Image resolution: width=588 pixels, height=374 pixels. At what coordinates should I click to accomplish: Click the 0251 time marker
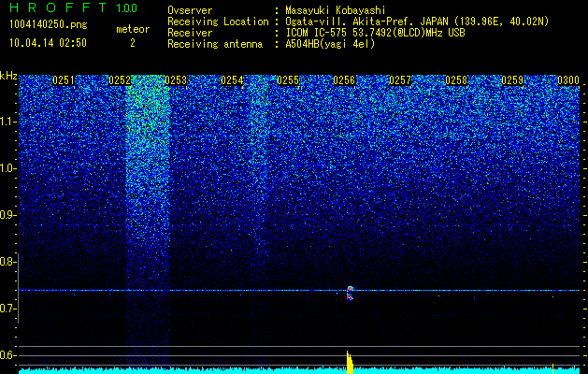(64, 80)
